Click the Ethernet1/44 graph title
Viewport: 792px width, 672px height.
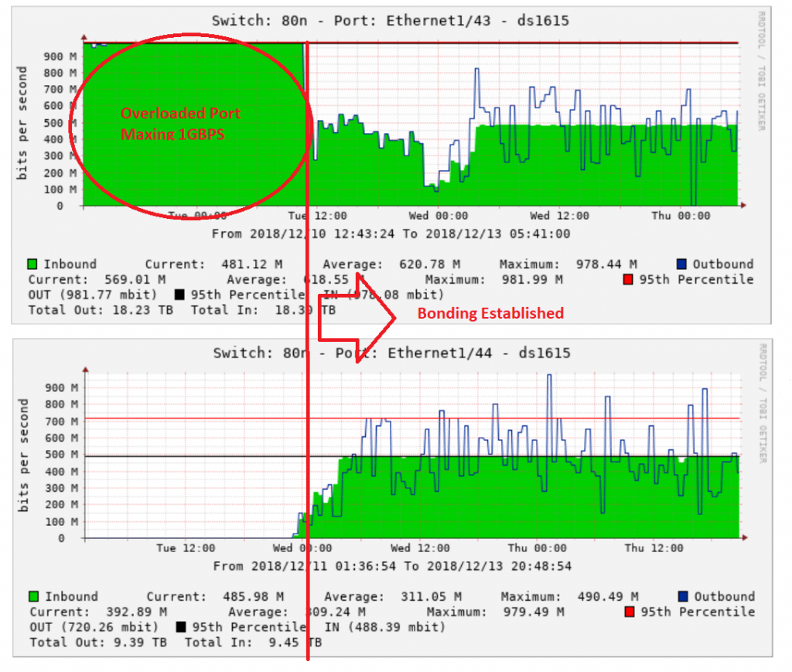pos(391,353)
